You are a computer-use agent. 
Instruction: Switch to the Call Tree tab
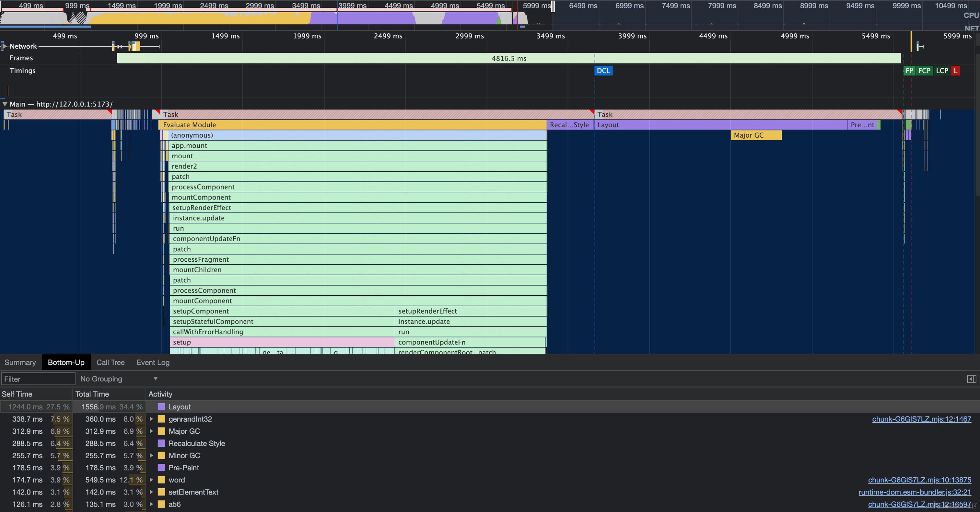click(110, 362)
